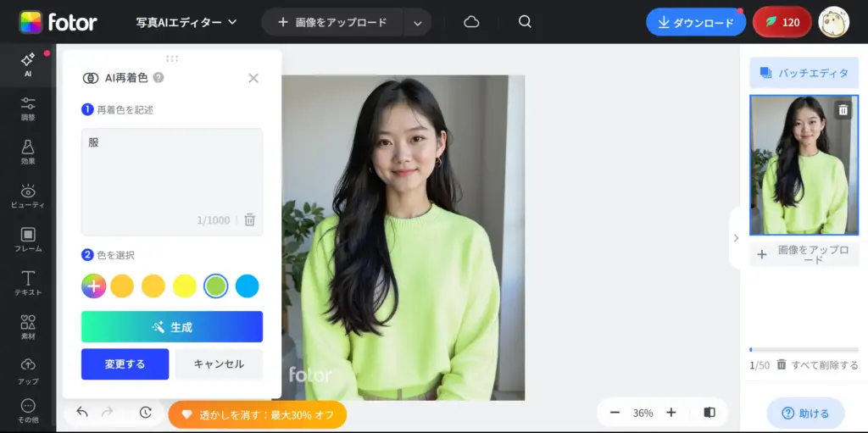Open the 素材 elements sidebar tool
Screen dimensions: 868x433
tap(28, 328)
